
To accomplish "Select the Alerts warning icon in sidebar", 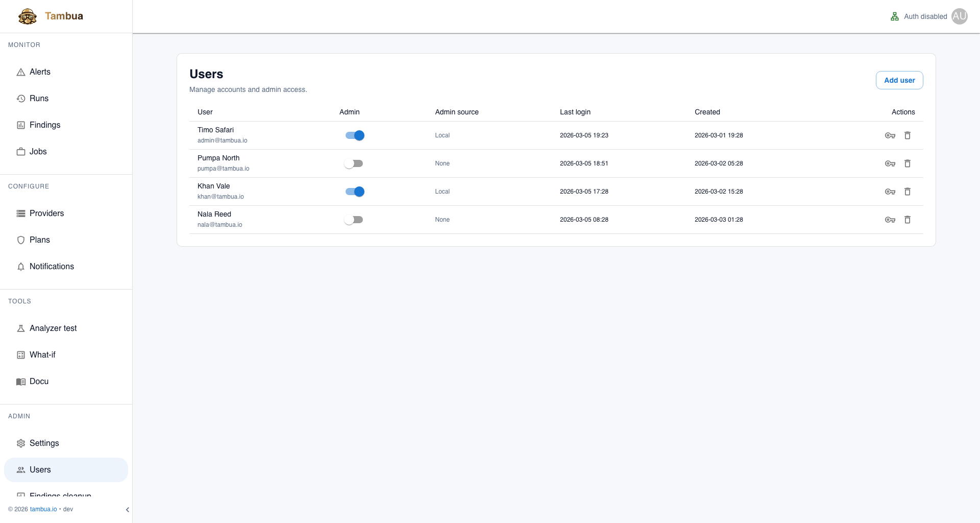I will [20, 72].
